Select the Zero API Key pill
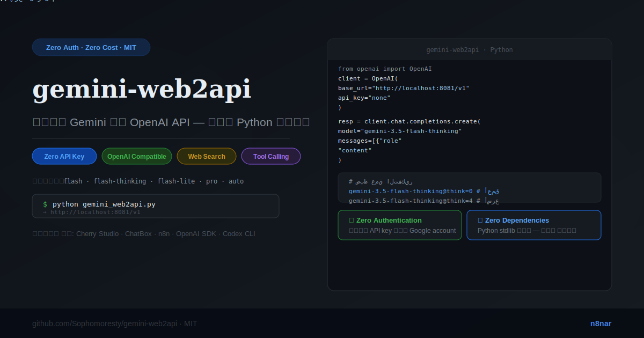Viewport: 644px width, 338px height. point(64,156)
